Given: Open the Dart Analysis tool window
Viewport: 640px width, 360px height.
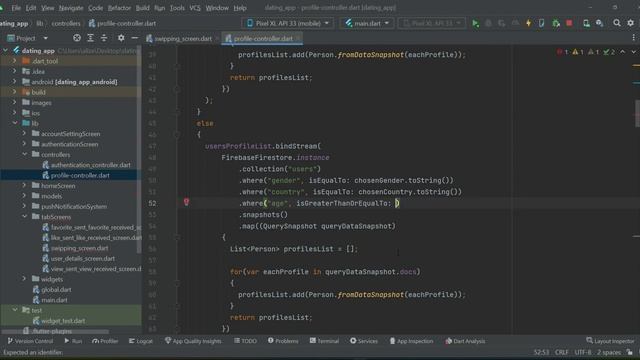Looking at the screenshot, I should click(465, 341).
